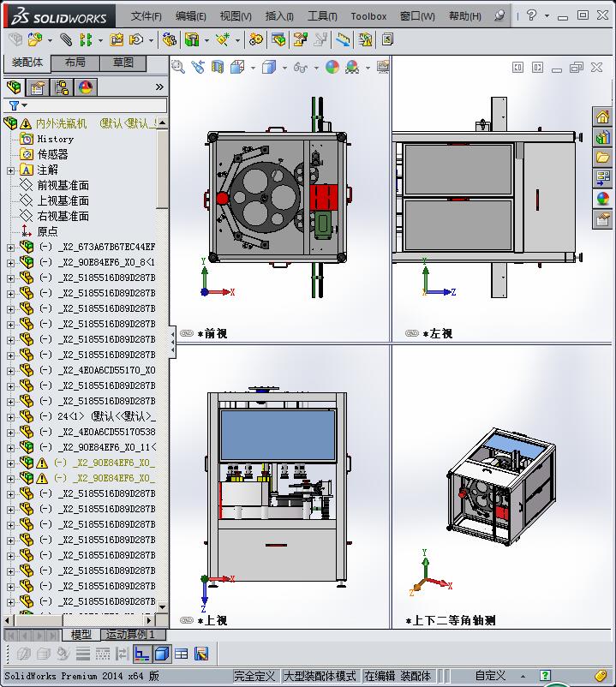Screen dimensions: 616x687
Task: Click the Previous View icon
Action: (x=198, y=67)
